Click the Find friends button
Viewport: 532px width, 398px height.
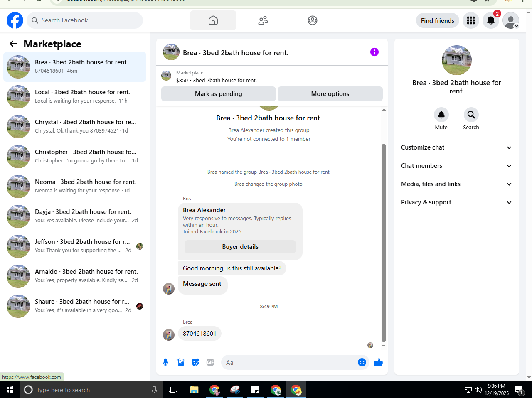tap(438, 20)
